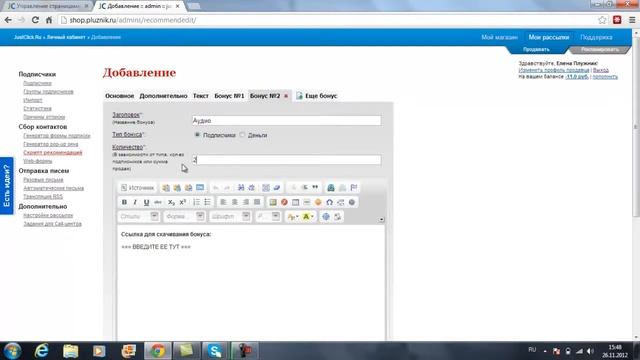Open Мои рассылки in top navigation
The width and height of the screenshot is (640, 360).
tap(549, 37)
